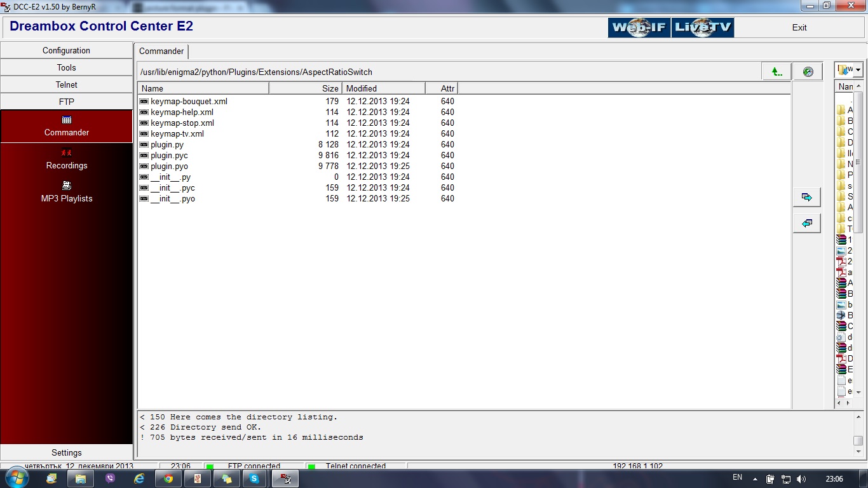Screen dimensions: 868x488
Task: Switch to the Commander tab
Action: click(x=161, y=51)
